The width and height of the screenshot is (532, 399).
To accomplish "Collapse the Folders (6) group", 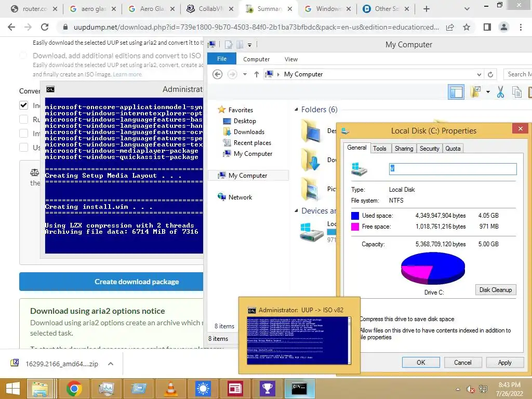I will pos(296,109).
